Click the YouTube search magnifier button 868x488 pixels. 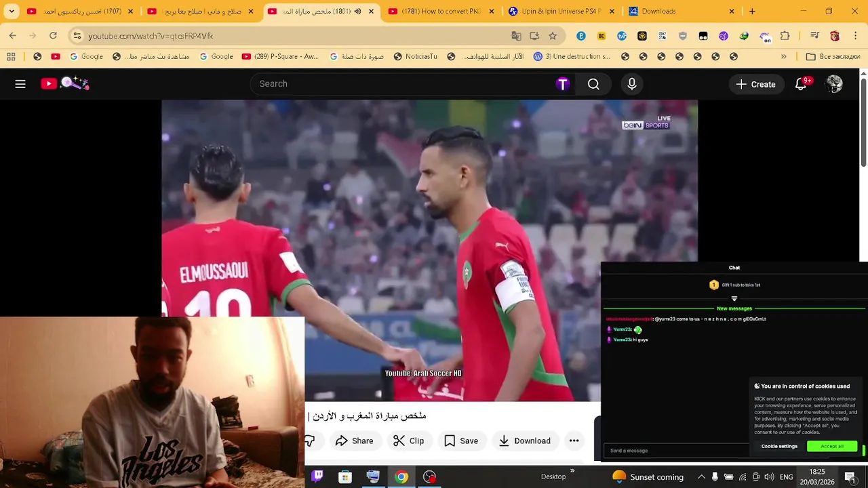[593, 84]
